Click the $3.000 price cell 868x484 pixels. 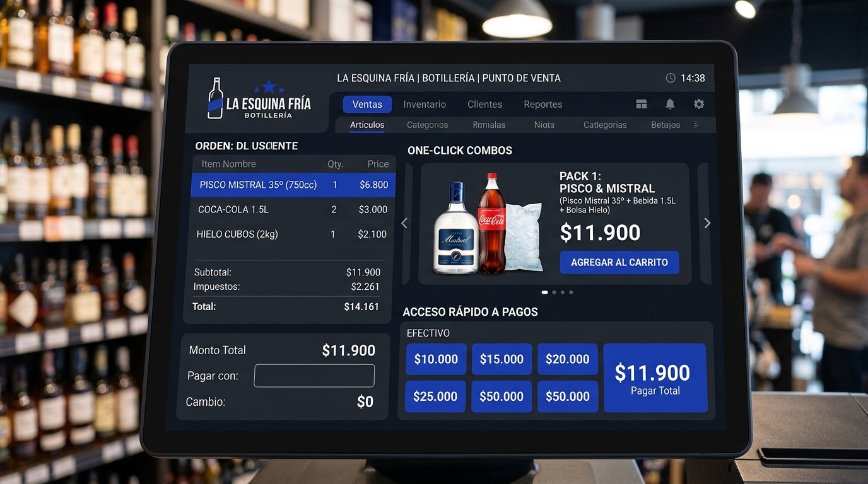(373, 210)
